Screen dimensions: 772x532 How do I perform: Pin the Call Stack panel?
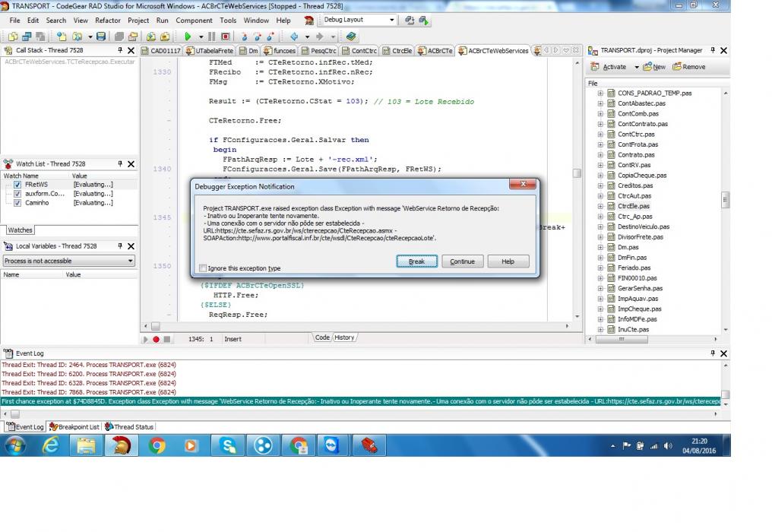(120, 50)
